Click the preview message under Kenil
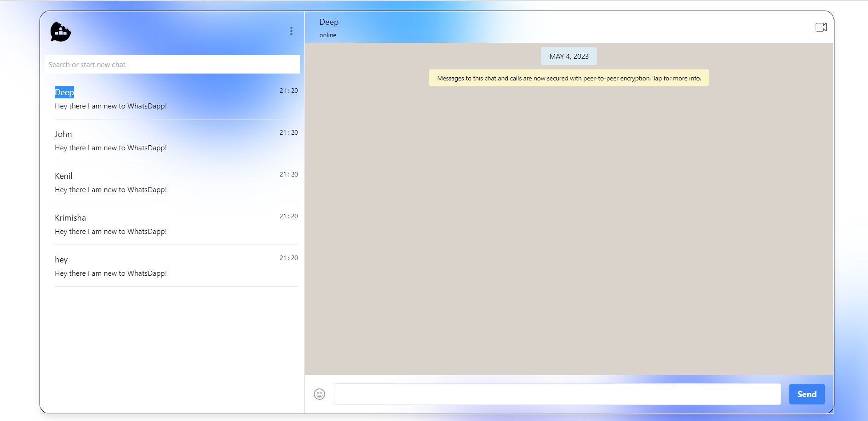The width and height of the screenshot is (868, 421). click(111, 190)
